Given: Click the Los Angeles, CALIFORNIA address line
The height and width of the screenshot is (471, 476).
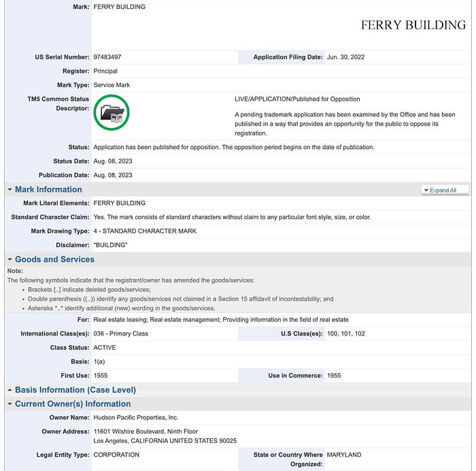Looking at the screenshot, I should pos(165,441).
